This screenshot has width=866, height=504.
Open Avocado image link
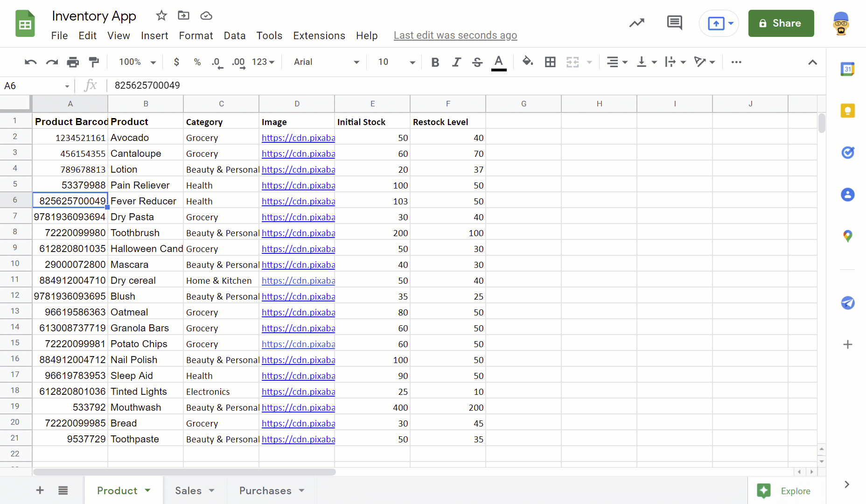point(298,138)
